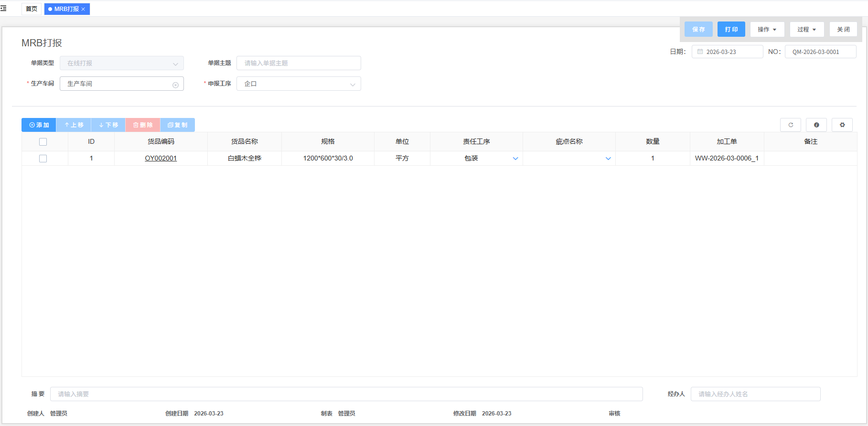The width and height of the screenshot is (868, 426).
Task: Close the MRB打报 tab
Action: [84, 9]
